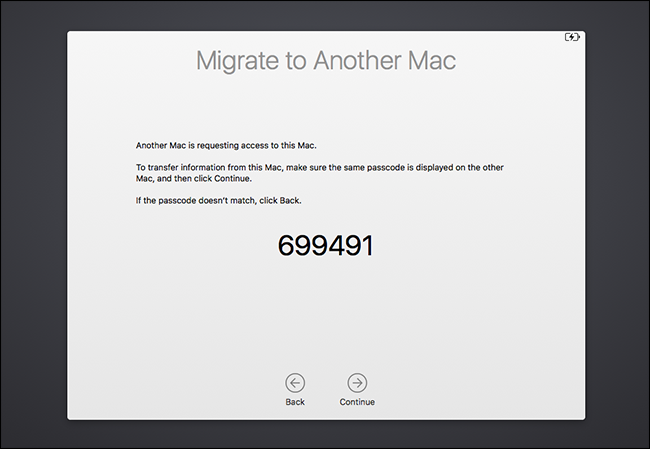Select the Continue text label below arrow
The image size is (650, 449).
point(357,402)
